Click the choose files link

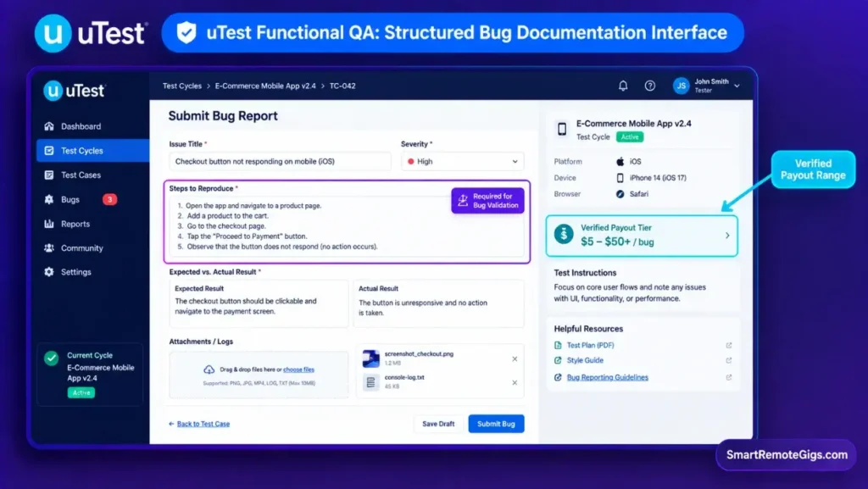coord(298,370)
